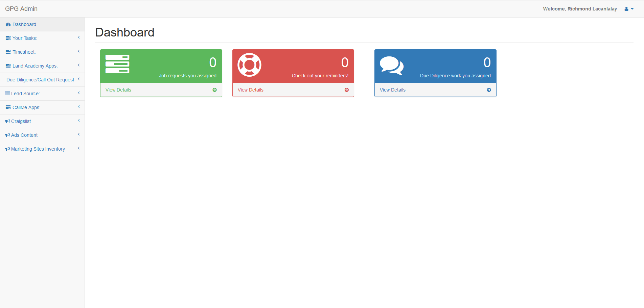The height and width of the screenshot is (308, 644).
Task: Click the lifebuoy icon on reminders card
Action: pyautogui.click(x=250, y=65)
